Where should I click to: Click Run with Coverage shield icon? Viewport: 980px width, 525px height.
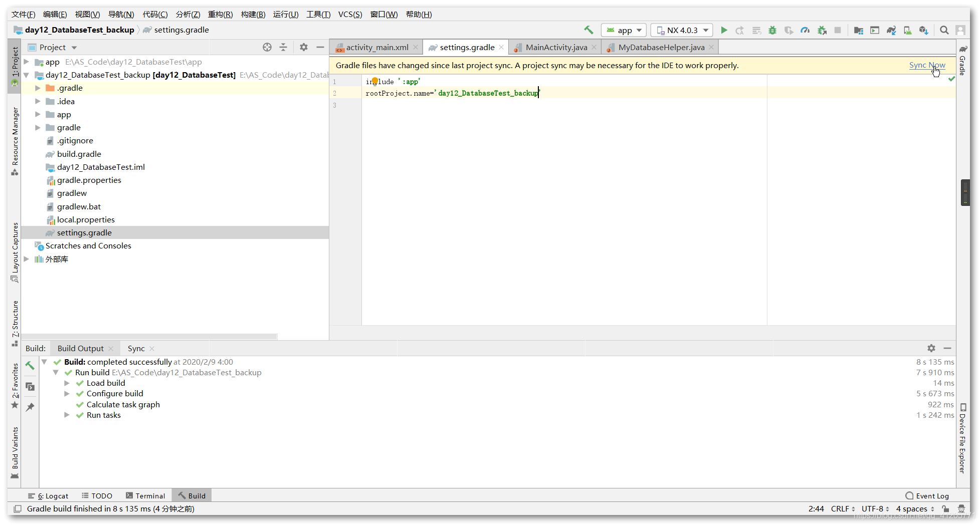pyautogui.click(x=789, y=30)
